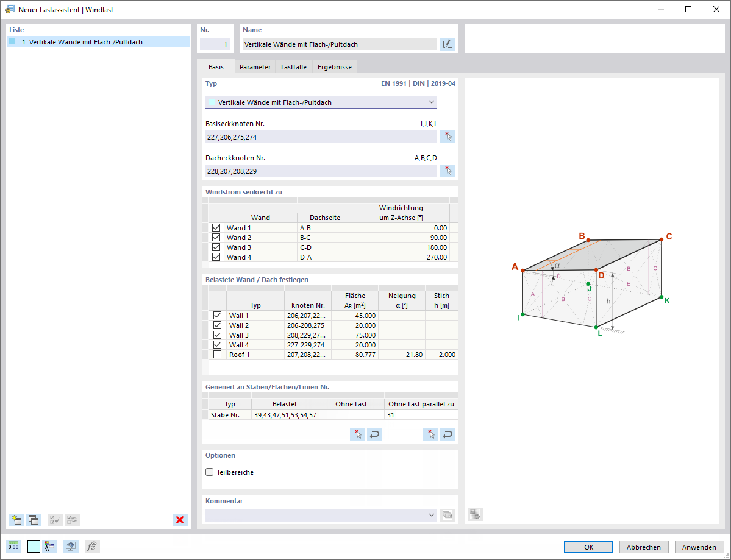Toggle the Wand 3 checkbox
The width and height of the screenshot is (731, 560).
point(216,247)
